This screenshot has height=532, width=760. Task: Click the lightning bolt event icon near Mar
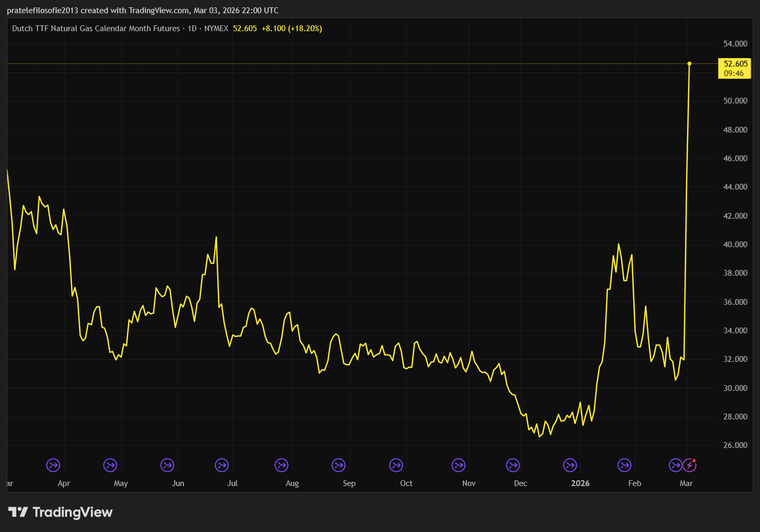tap(689, 465)
